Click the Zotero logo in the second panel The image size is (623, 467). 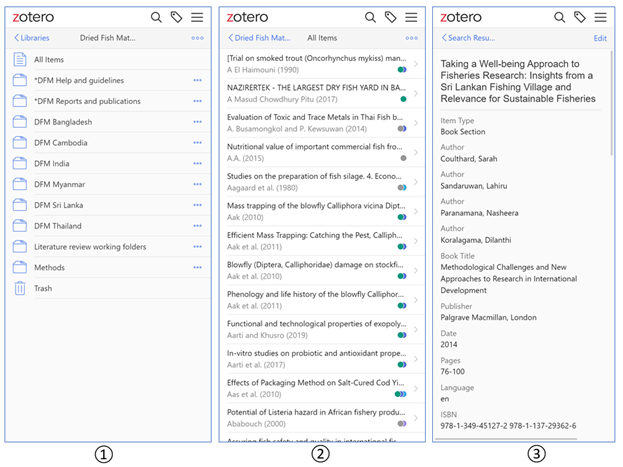click(248, 17)
